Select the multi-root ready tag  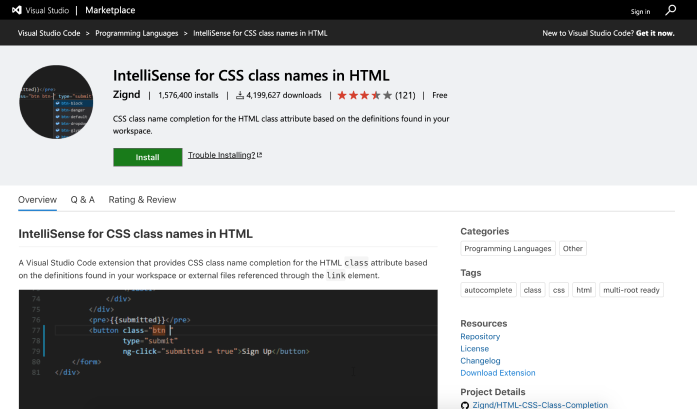[631, 290]
